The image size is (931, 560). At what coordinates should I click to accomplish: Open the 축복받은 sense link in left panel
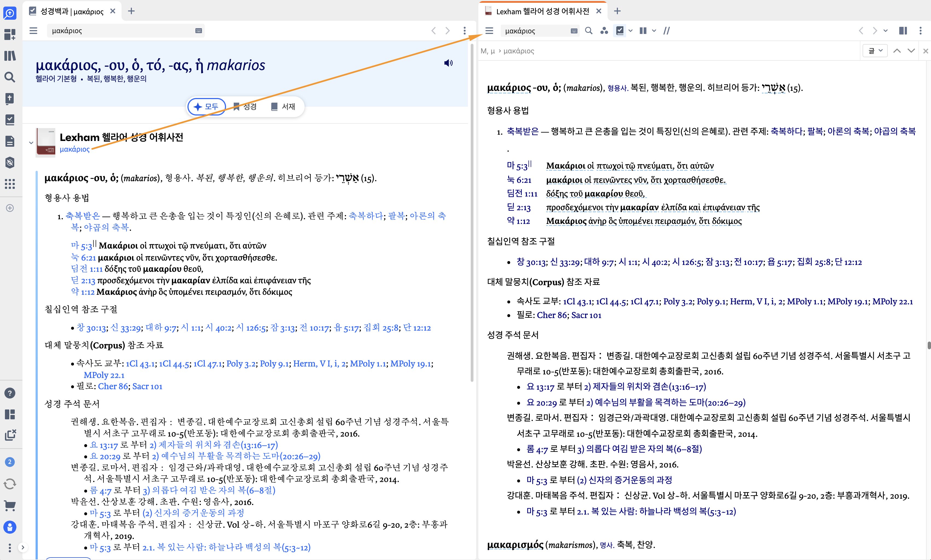click(x=83, y=216)
